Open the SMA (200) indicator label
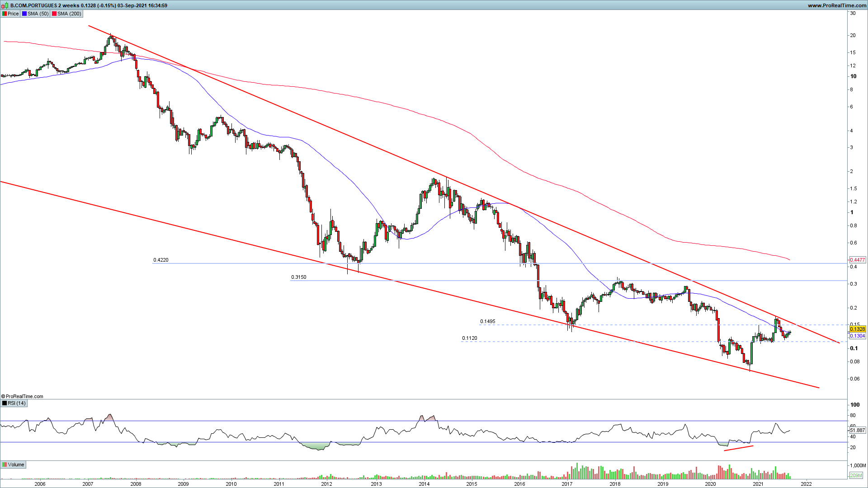 point(69,14)
